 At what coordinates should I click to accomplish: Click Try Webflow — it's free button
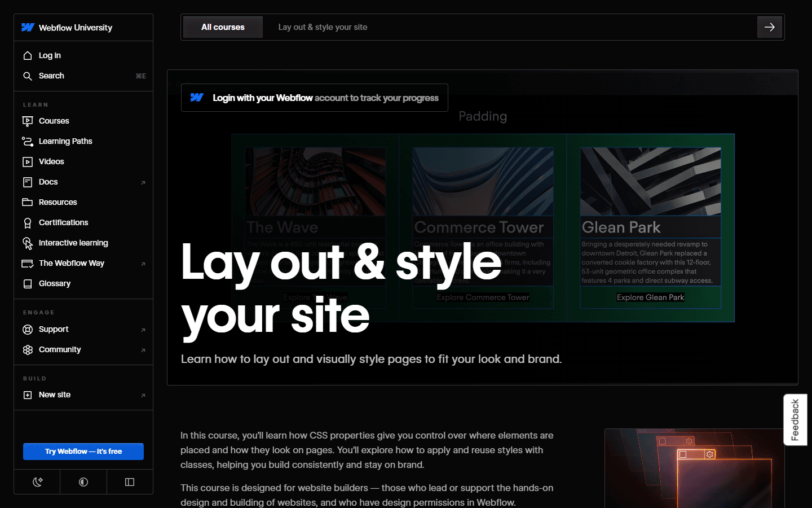(83, 452)
